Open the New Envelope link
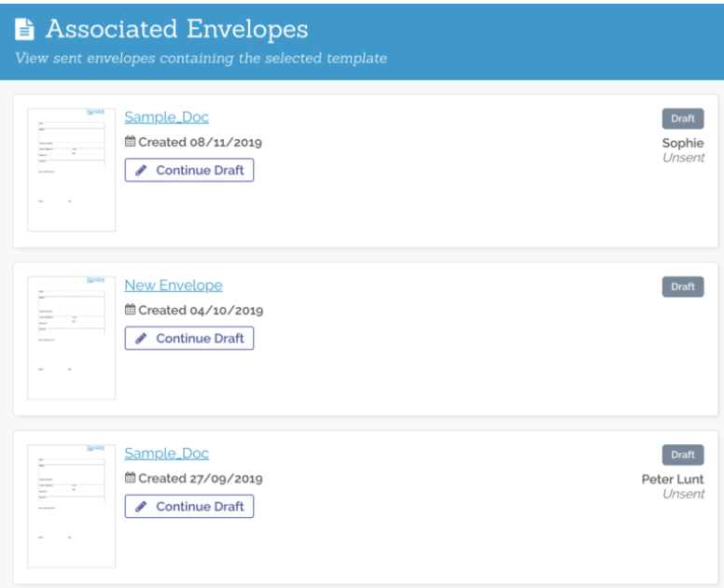This screenshot has width=724, height=588. (x=174, y=286)
